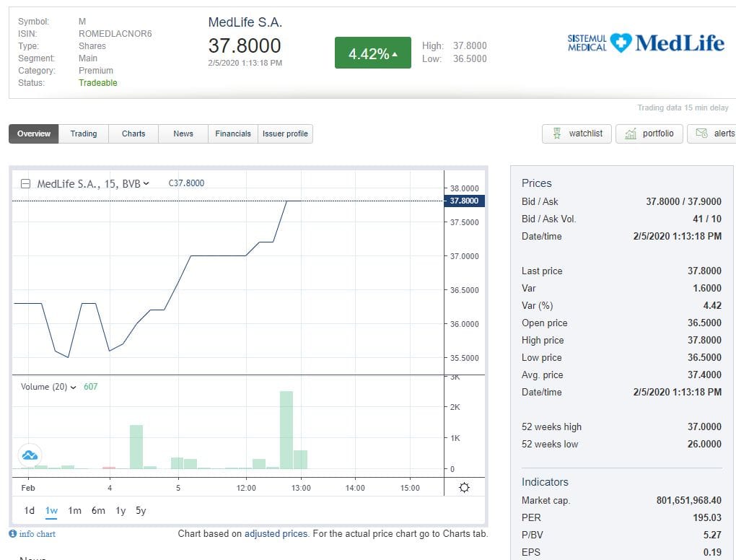Click the 37.8000 current price axis label
The height and width of the screenshot is (560, 736).
[x=464, y=201]
